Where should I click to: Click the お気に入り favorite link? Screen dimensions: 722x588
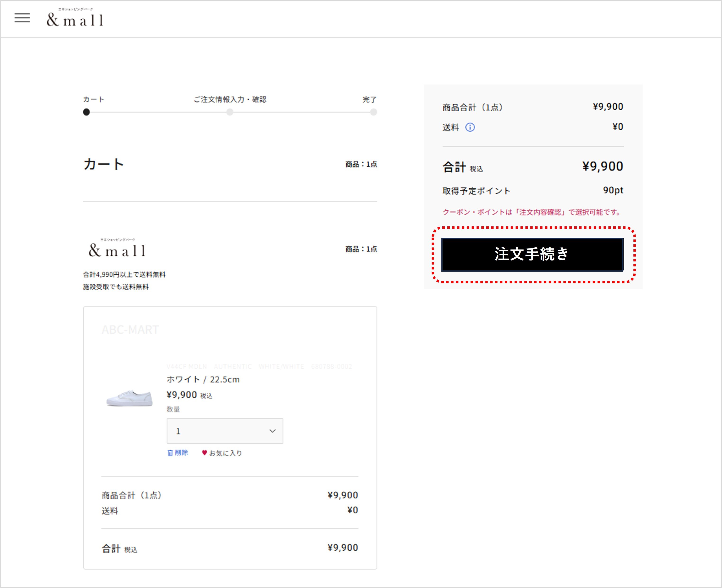point(222,453)
